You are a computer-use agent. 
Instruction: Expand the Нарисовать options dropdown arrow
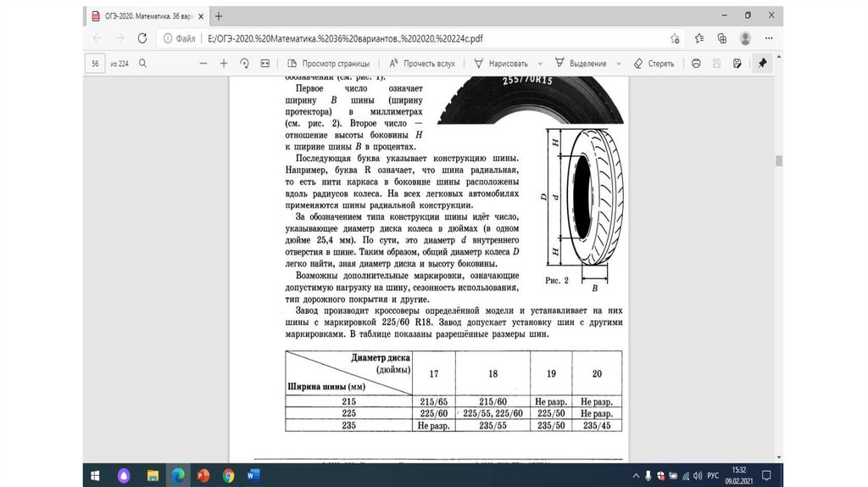tap(540, 64)
